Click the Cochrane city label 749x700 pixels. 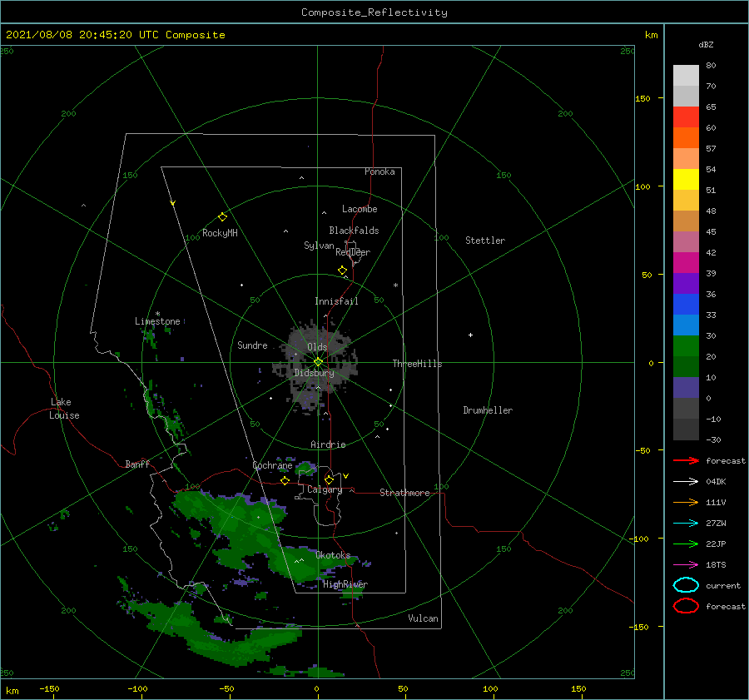(272, 465)
